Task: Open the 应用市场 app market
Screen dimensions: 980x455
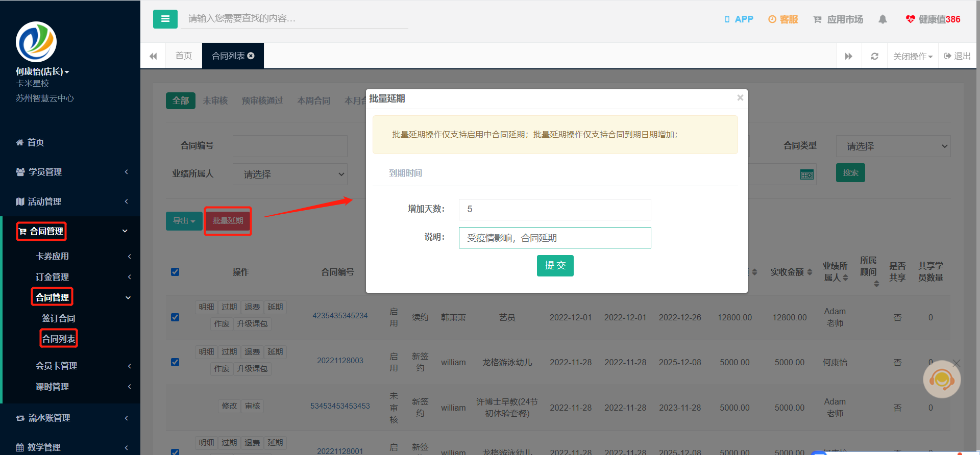Action: pos(838,19)
